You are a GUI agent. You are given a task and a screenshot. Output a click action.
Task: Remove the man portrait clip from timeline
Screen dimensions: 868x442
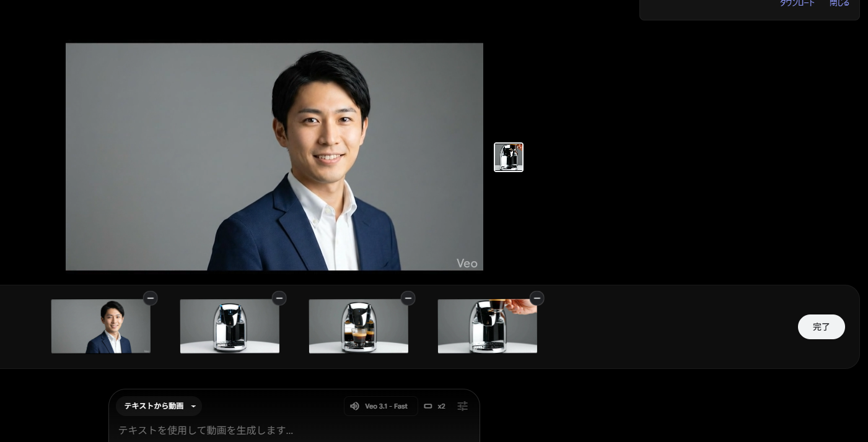150,298
